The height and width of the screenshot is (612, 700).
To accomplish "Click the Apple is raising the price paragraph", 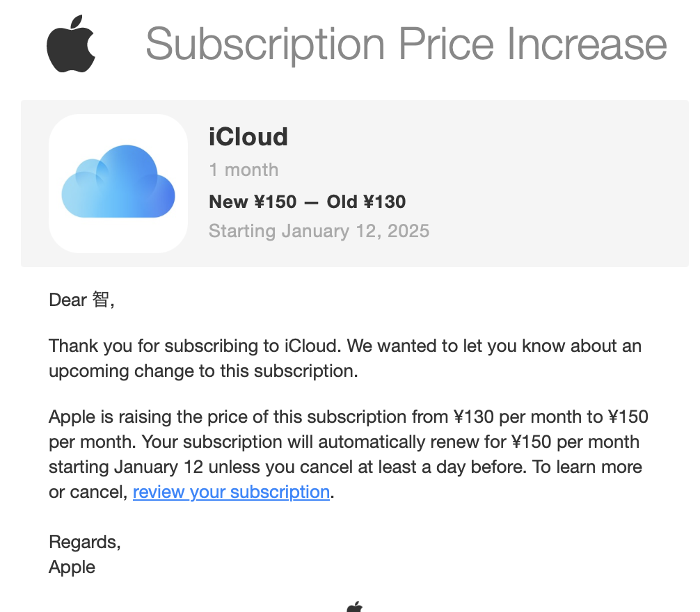I will (x=348, y=454).
